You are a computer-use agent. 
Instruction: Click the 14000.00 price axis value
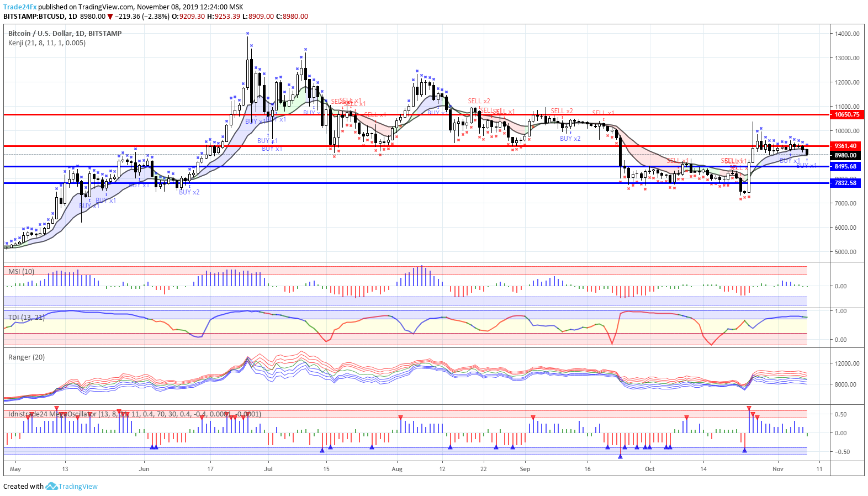click(x=847, y=34)
